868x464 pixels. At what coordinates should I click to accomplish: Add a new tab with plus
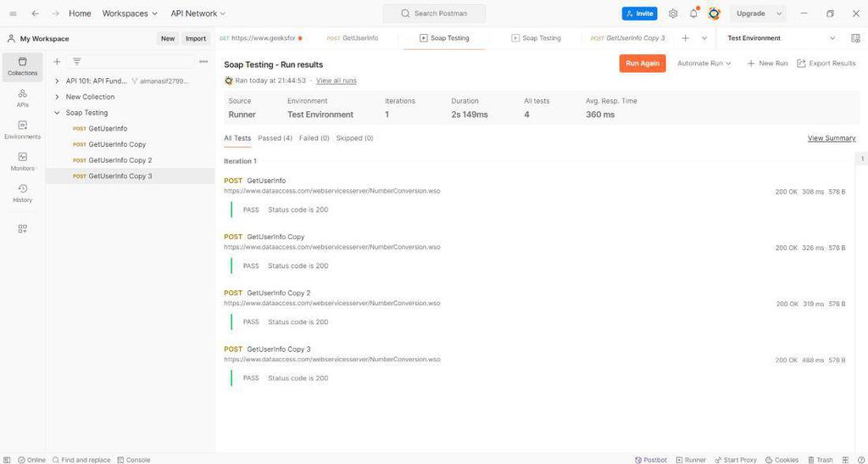click(685, 38)
